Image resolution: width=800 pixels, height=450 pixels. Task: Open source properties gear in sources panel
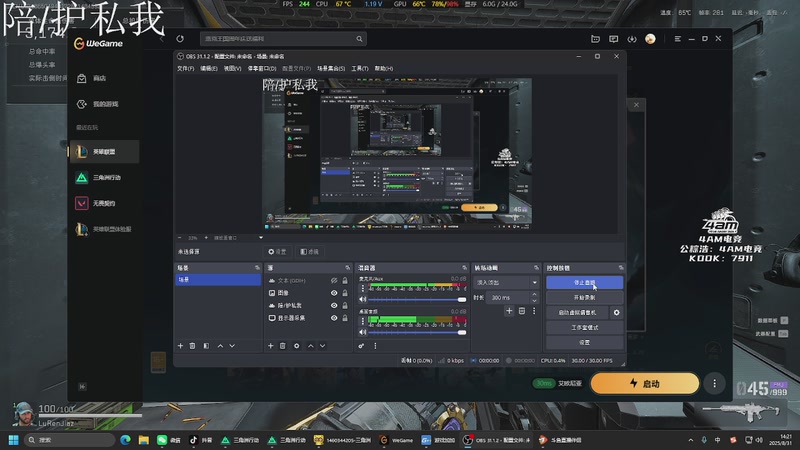[x=296, y=346]
